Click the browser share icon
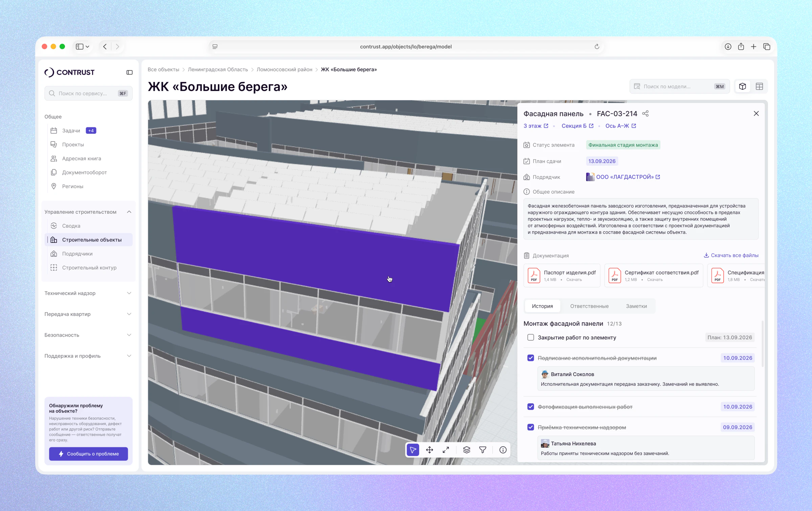This screenshot has height=511, width=812. click(741, 47)
